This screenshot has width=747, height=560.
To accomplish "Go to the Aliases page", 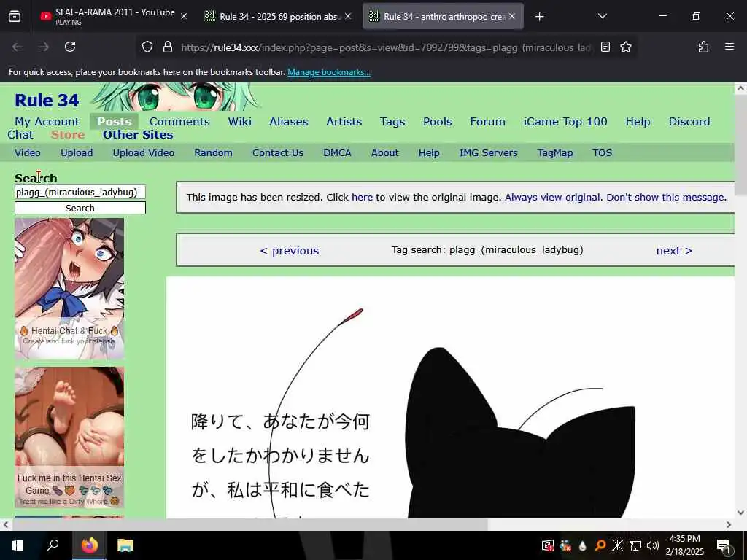I will pyautogui.click(x=289, y=122).
